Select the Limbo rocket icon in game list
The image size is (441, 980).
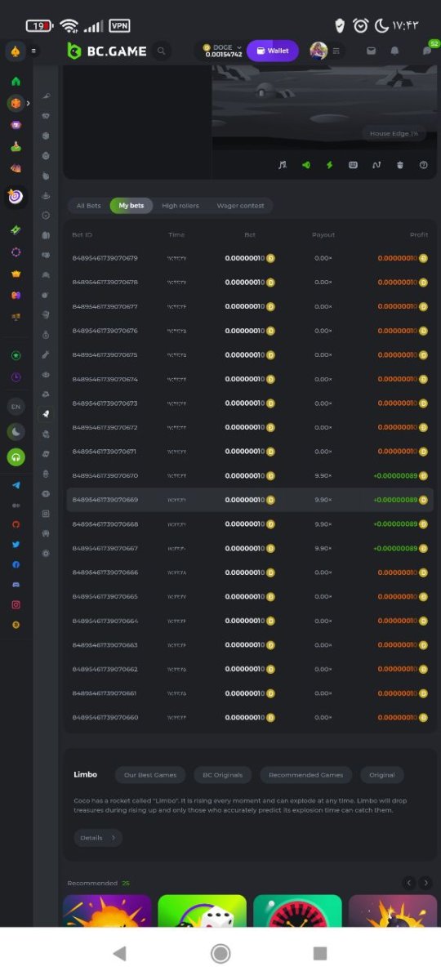click(46, 414)
